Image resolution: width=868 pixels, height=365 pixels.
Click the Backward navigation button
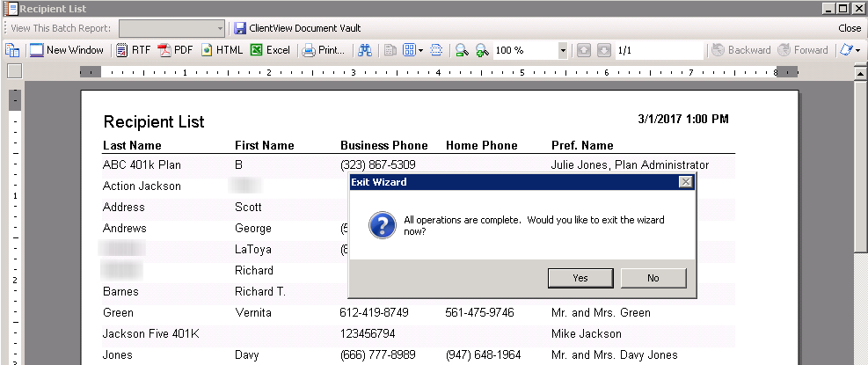(740, 50)
